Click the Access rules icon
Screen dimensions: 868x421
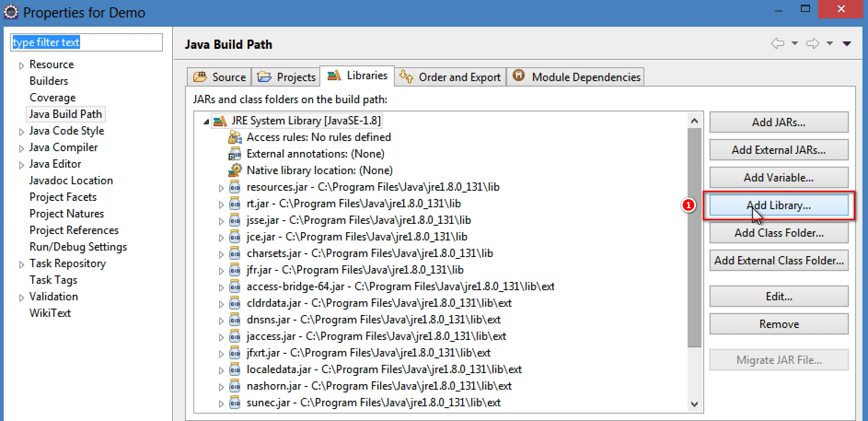(x=235, y=137)
